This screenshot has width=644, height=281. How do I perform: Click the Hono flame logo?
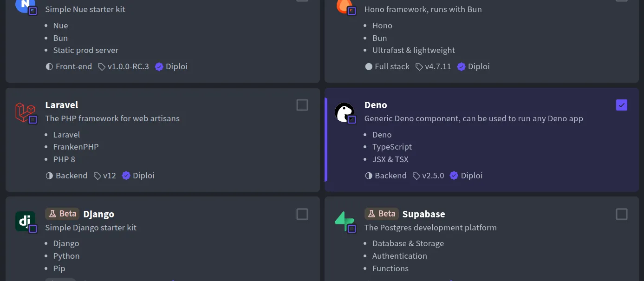(344, 5)
